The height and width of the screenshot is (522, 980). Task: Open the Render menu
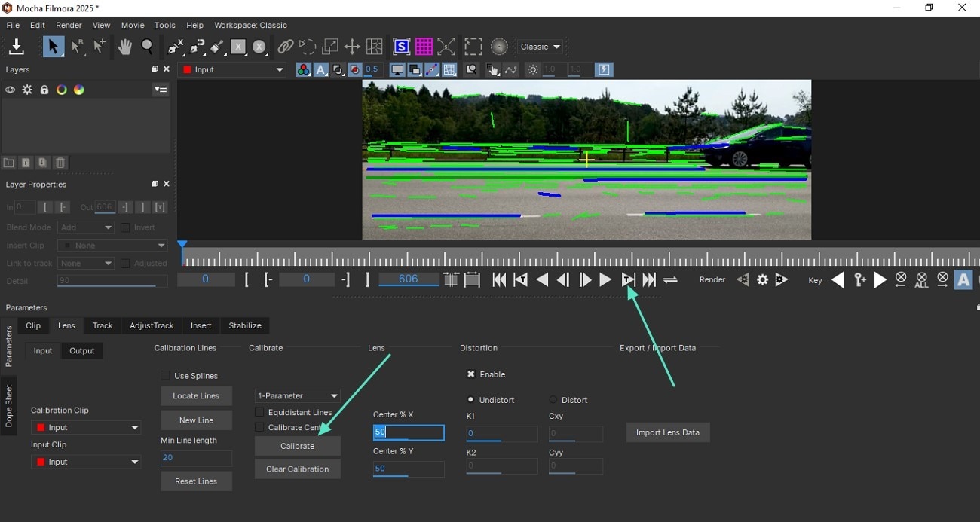69,25
